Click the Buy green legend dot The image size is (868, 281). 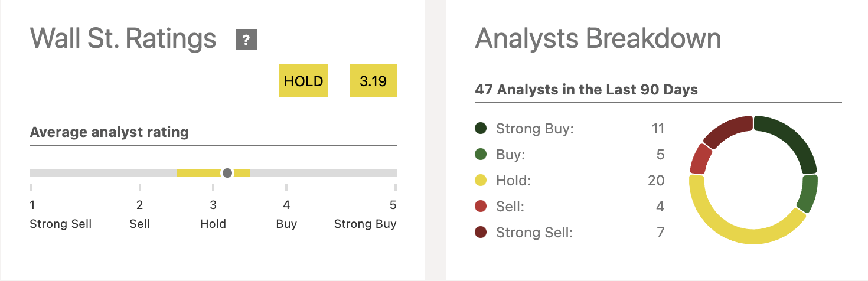(x=481, y=155)
